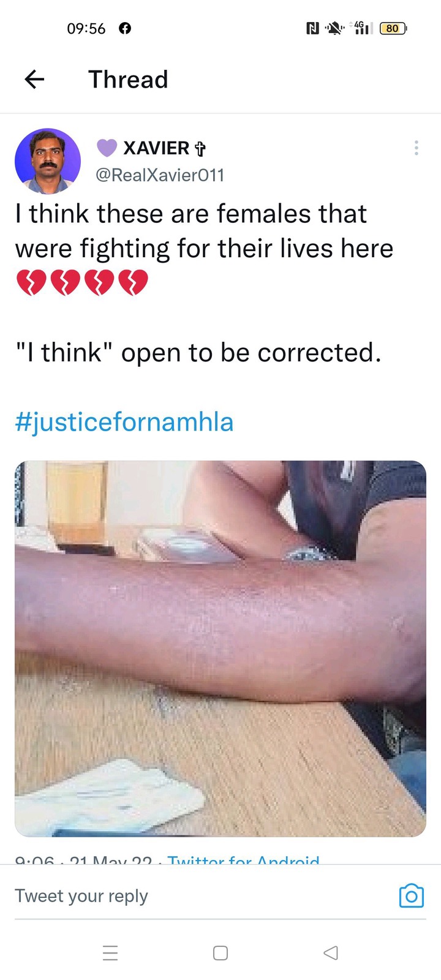Tap the purple heart badge beside XAVIER
This screenshot has width=441, height=980.
click(x=107, y=148)
